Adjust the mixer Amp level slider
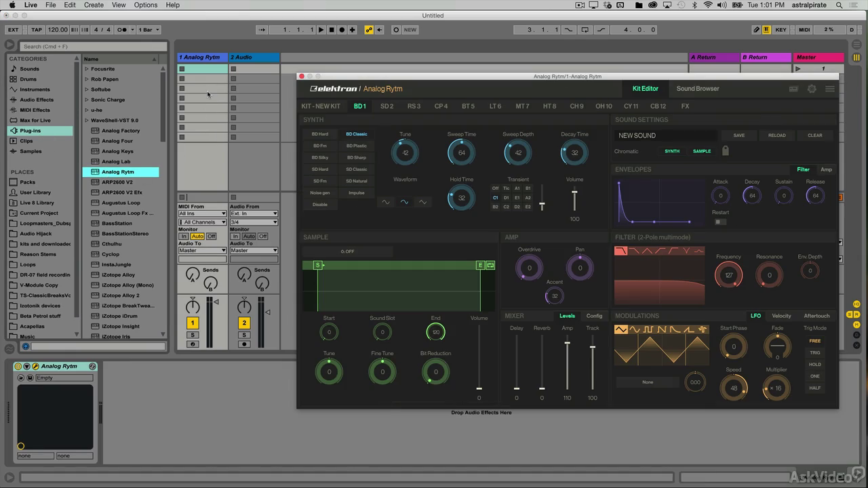This screenshot has height=488, width=868. pyautogui.click(x=568, y=343)
